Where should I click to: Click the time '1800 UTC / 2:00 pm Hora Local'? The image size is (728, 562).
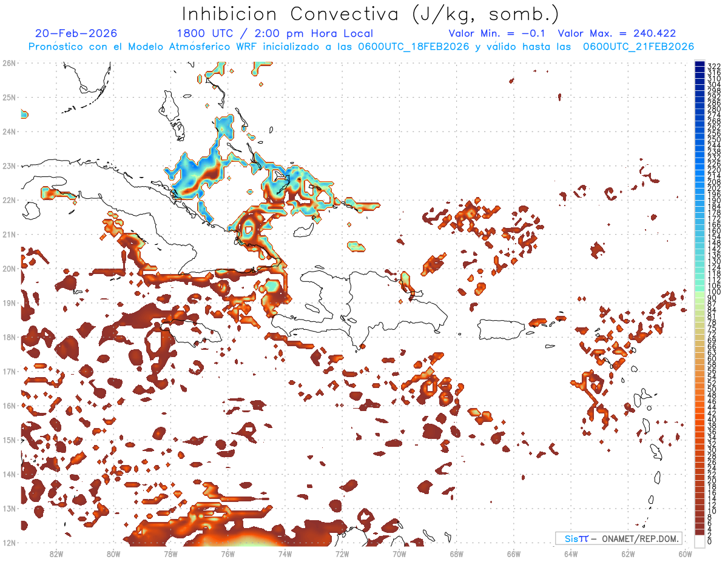point(275,33)
